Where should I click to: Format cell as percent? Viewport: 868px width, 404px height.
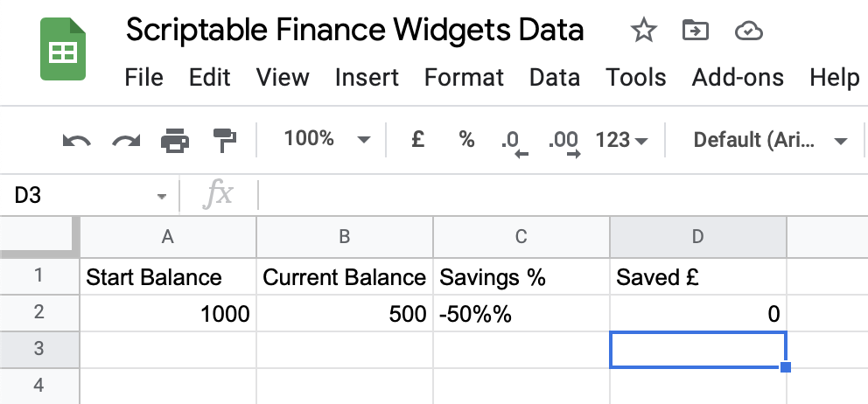point(466,139)
